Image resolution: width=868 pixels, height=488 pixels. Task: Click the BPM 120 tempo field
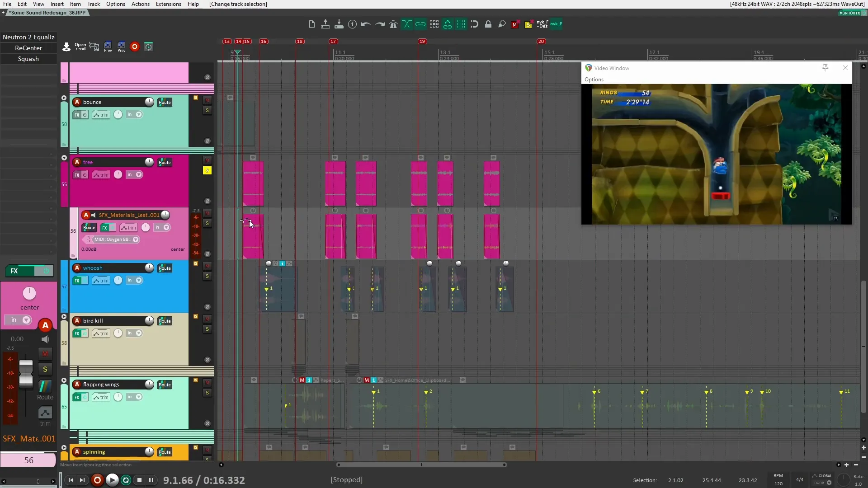778,480
